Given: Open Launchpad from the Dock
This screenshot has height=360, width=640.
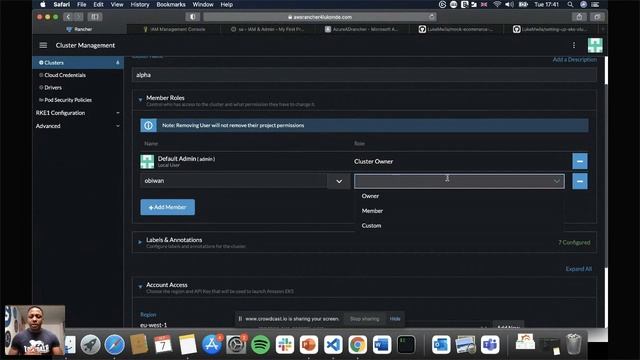Looking at the screenshot, I should click(91, 345).
